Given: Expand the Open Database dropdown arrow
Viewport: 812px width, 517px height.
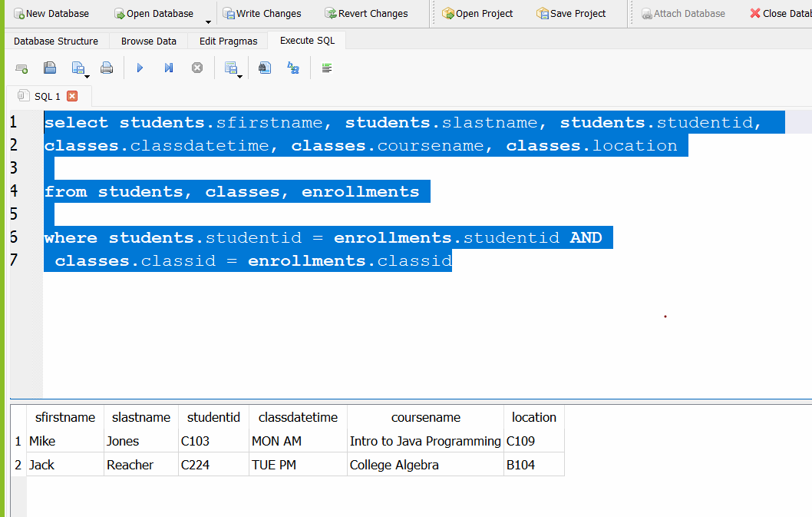Looking at the screenshot, I should 208,22.
